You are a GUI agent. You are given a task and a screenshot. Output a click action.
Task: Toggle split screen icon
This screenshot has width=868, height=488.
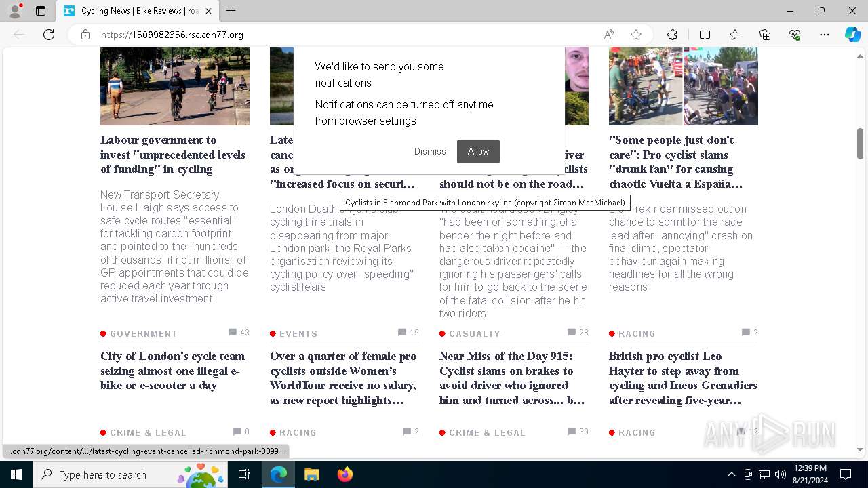(x=705, y=35)
